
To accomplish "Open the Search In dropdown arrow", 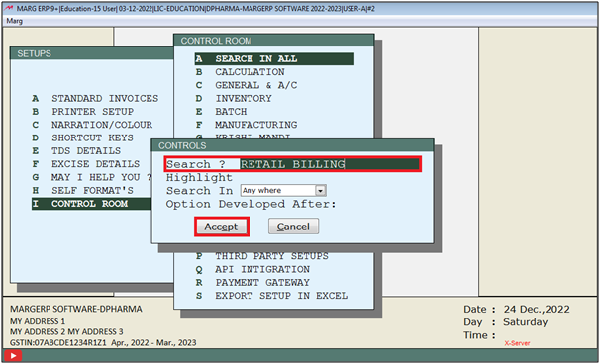I will click(320, 190).
